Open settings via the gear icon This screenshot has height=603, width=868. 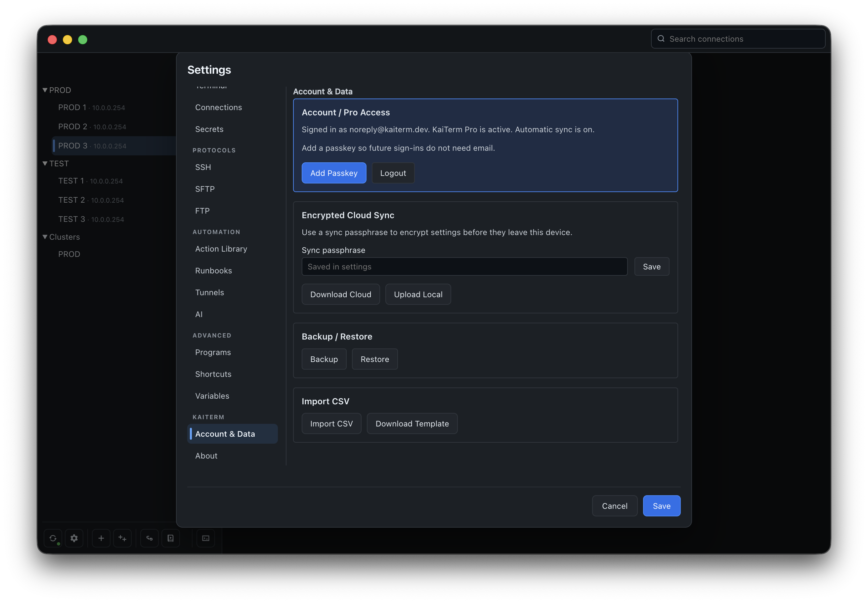coord(74,538)
